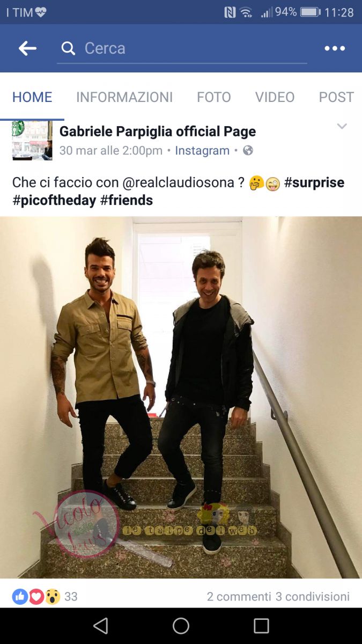
Task: Tap the back arrow icon
Action: click(x=27, y=48)
